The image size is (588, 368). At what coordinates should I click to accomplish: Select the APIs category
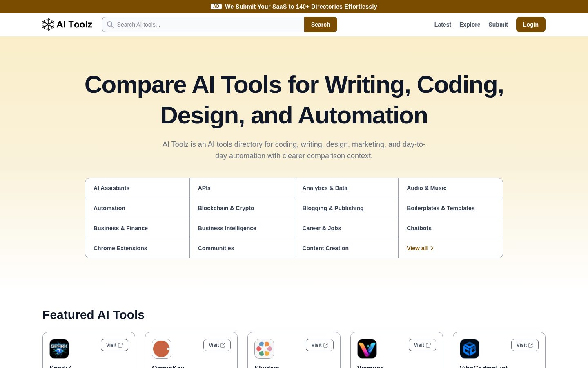[x=242, y=188]
